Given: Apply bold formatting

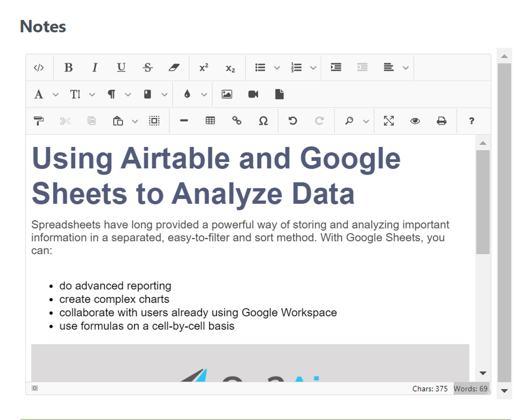Looking at the screenshot, I should (x=68, y=67).
